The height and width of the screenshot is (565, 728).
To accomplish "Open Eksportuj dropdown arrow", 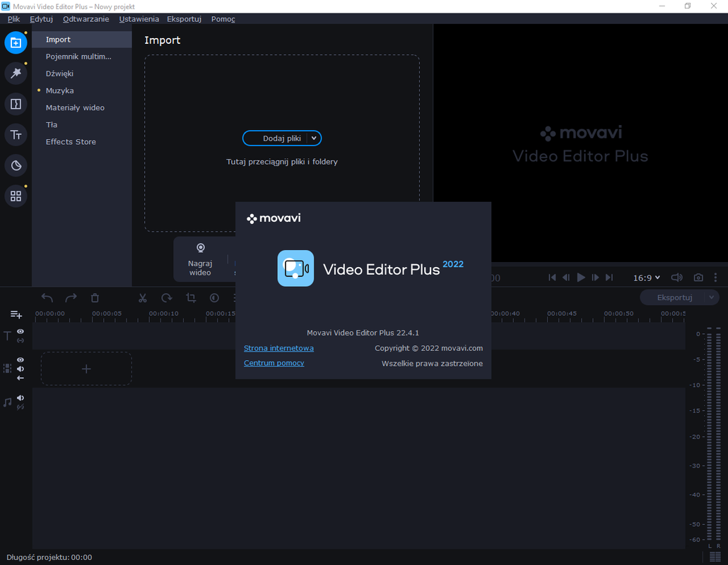I will coord(711,297).
